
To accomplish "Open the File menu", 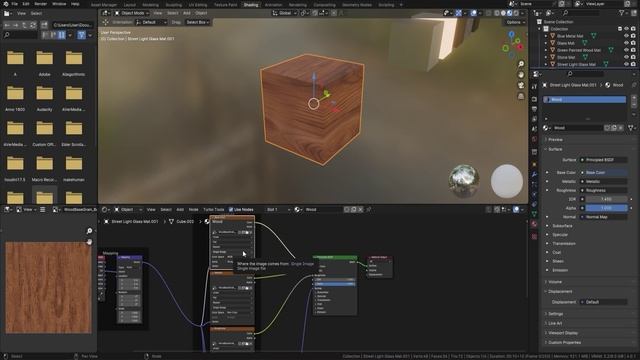I will click(x=14, y=4).
